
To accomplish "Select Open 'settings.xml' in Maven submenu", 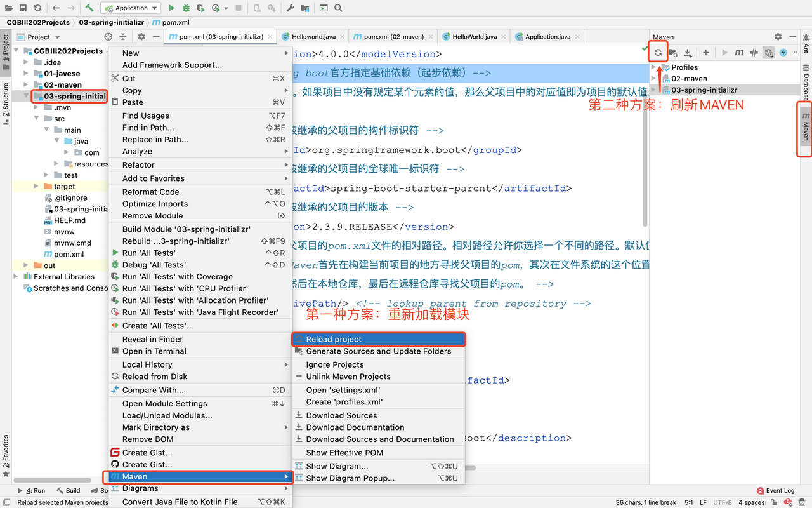I will (x=379, y=390).
